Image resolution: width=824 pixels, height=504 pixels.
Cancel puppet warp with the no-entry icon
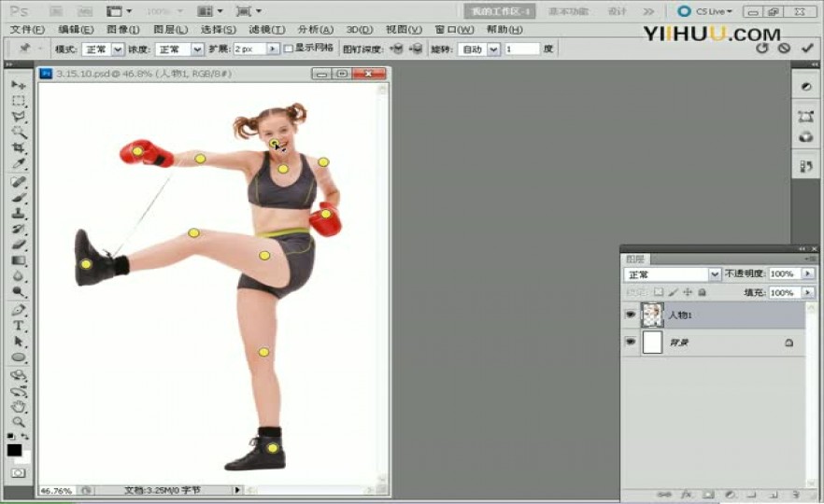tap(784, 49)
